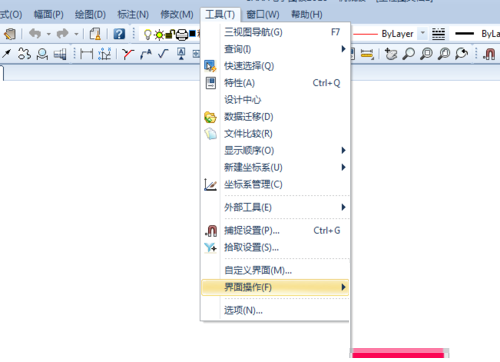Toggle layer lock padlock icon
The height and width of the screenshot is (362, 500).
click(170, 34)
